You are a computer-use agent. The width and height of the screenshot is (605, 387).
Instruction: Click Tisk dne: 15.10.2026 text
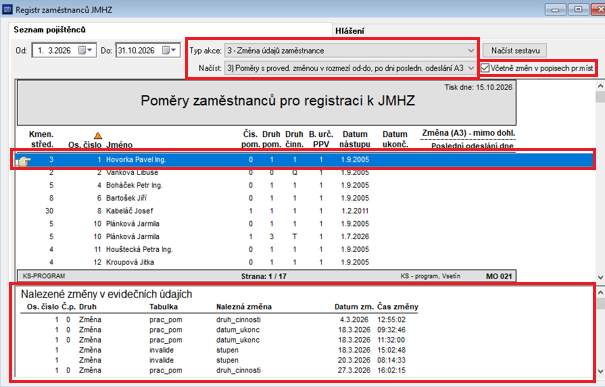pos(478,87)
